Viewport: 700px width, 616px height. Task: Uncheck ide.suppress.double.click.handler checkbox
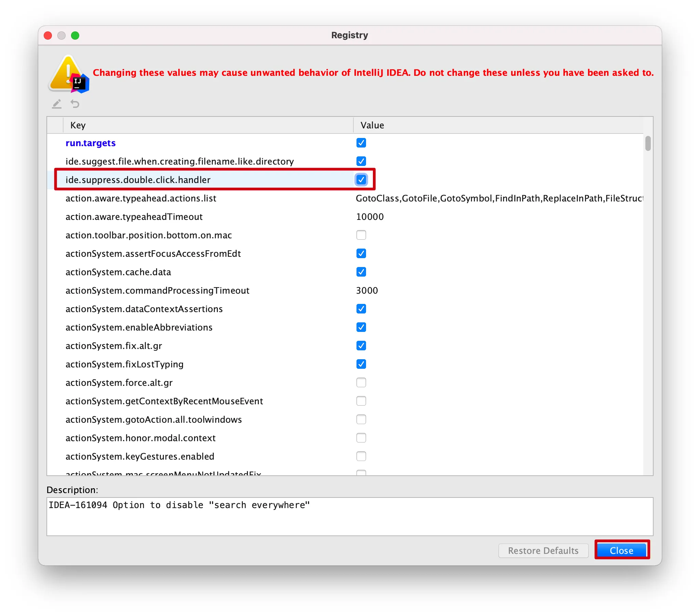click(x=361, y=180)
